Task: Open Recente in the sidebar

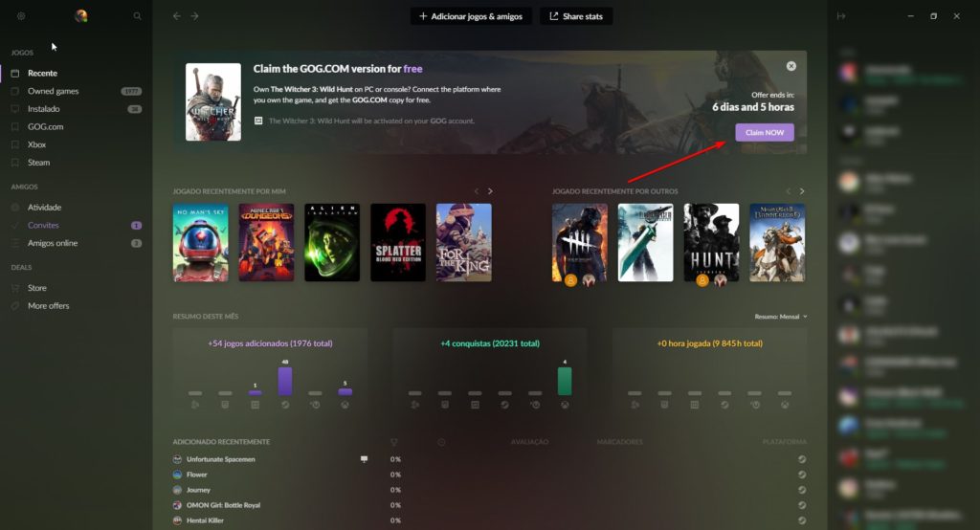Action: (x=42, y=73)
